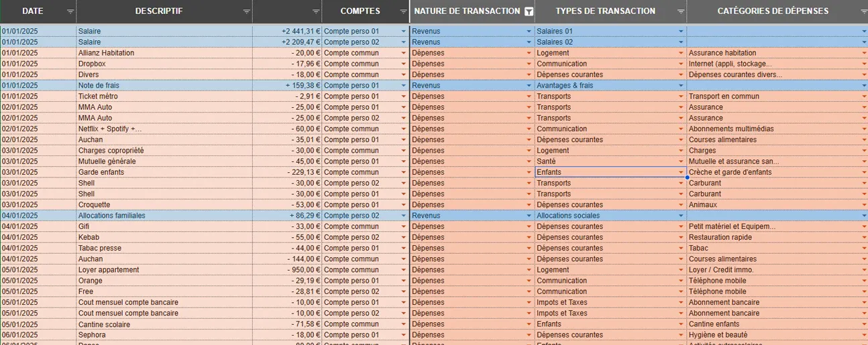Open the account dropdown for Allocations familiales
The image size is (868, 345).
[403, 216]
